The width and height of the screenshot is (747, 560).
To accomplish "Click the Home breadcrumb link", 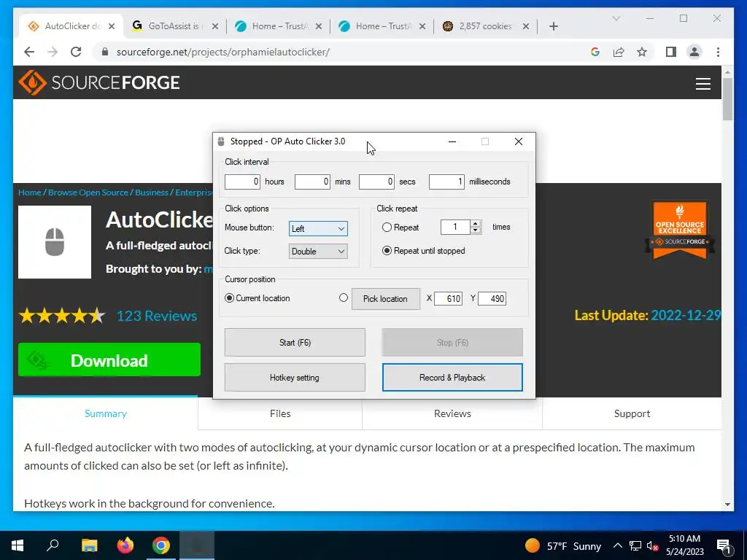I will [x=29, y=192].
